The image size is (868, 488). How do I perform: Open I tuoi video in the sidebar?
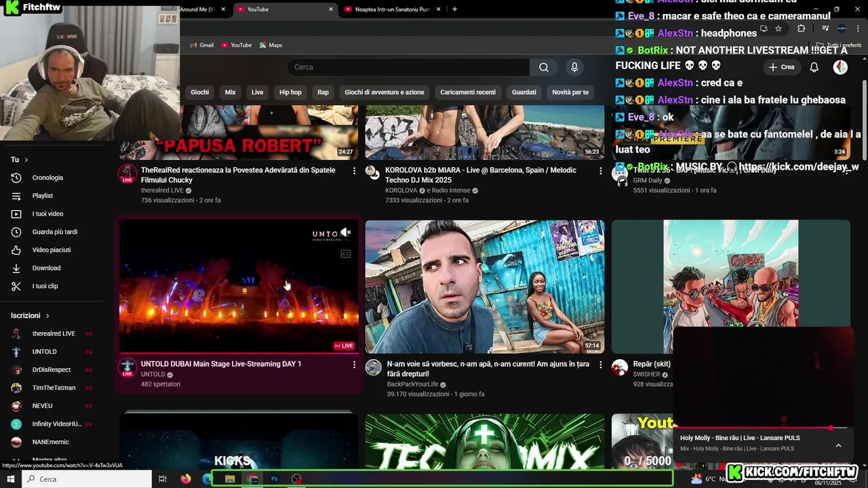tap(47, 214)
